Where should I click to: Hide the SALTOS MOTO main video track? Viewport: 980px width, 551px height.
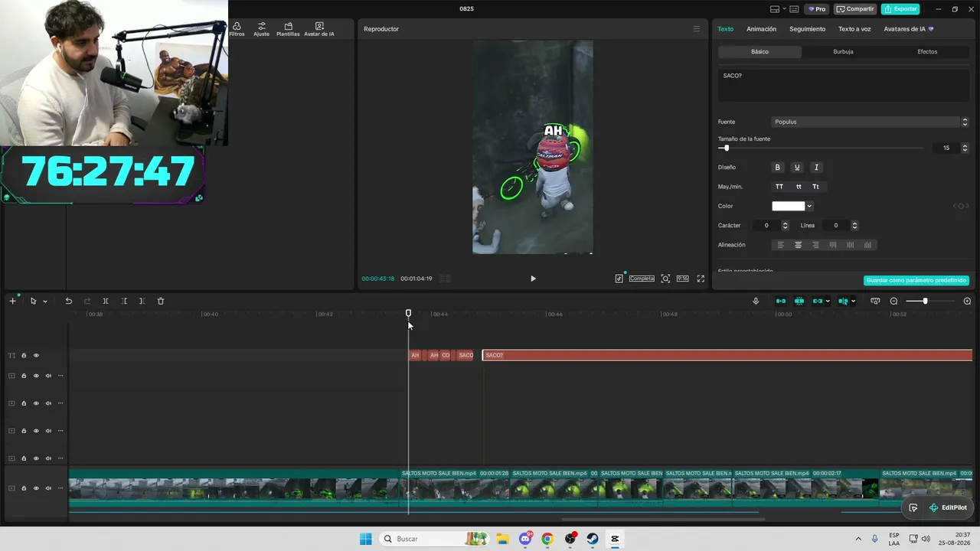coord(36,488)
